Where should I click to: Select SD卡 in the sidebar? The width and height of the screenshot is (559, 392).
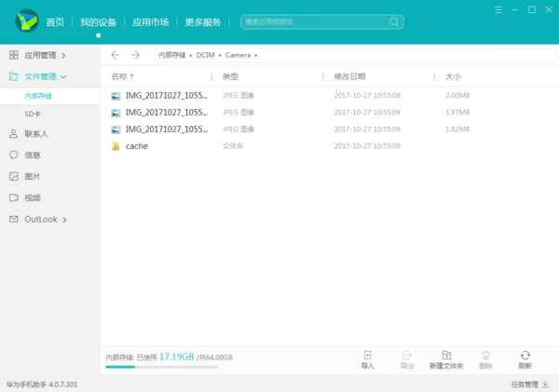click(x=33, y=114)
